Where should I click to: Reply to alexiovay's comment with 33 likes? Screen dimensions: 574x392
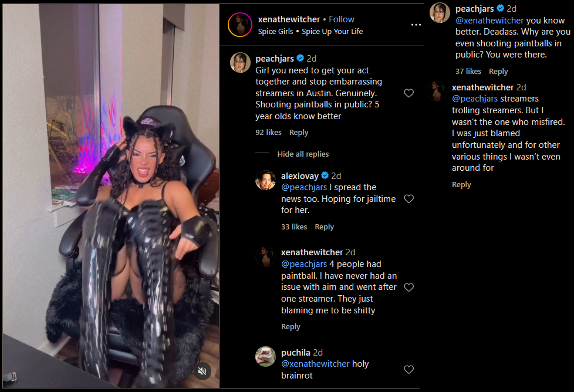(x=325, y=227)
